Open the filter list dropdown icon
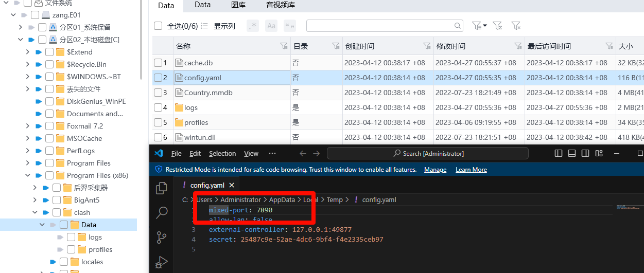The height and width of the screenshot is (273, 644). 479,26
